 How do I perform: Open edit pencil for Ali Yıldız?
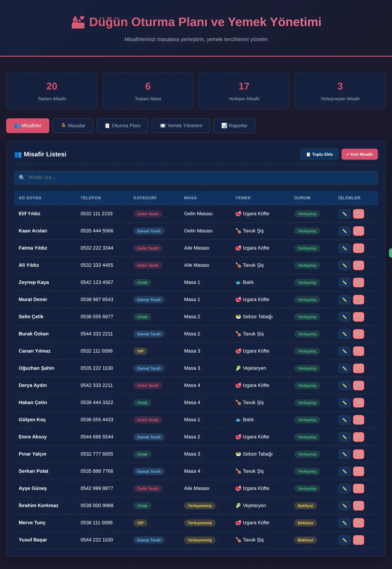click(344, 265)
